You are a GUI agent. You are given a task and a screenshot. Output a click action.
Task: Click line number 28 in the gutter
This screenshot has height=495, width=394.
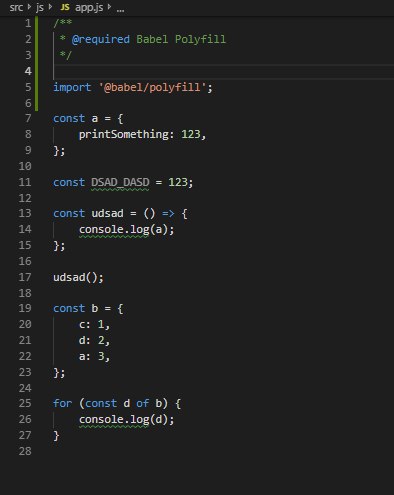(25, 451)
